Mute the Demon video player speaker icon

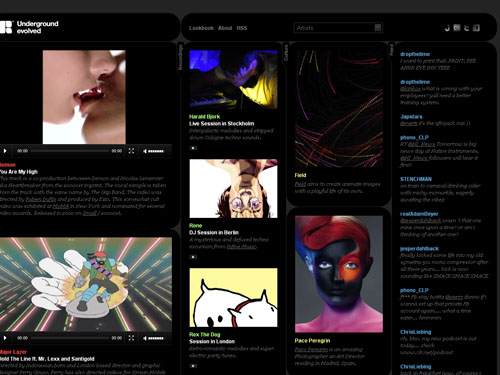pos(145,151)
